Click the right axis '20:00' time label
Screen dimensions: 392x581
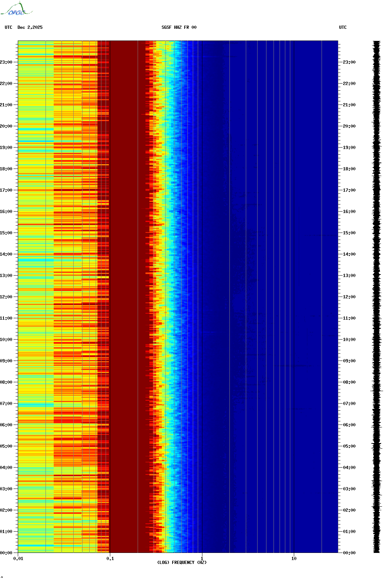tap(349, 126)
